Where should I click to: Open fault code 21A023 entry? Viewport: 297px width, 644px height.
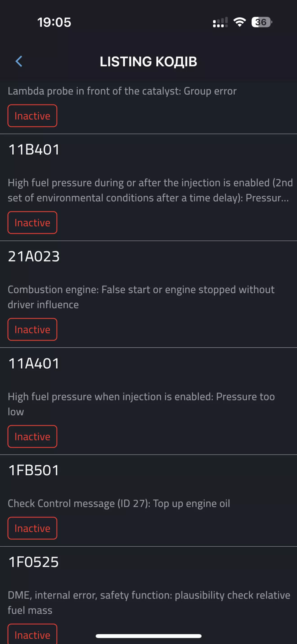148,294
